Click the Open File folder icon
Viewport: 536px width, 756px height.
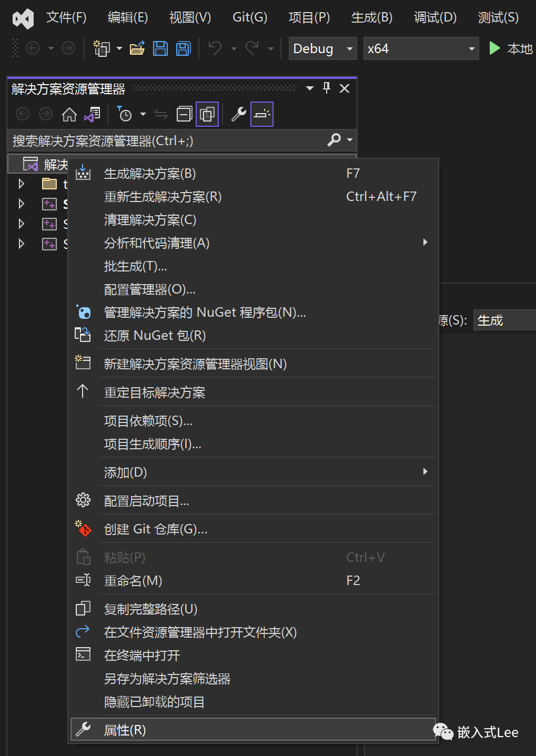[137, 48]
